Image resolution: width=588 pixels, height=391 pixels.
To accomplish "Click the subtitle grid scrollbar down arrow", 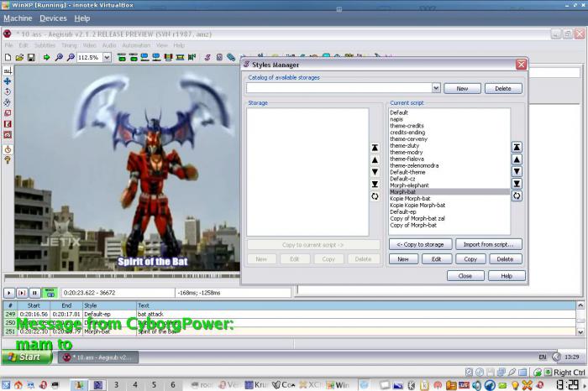I will click(580, 331).
